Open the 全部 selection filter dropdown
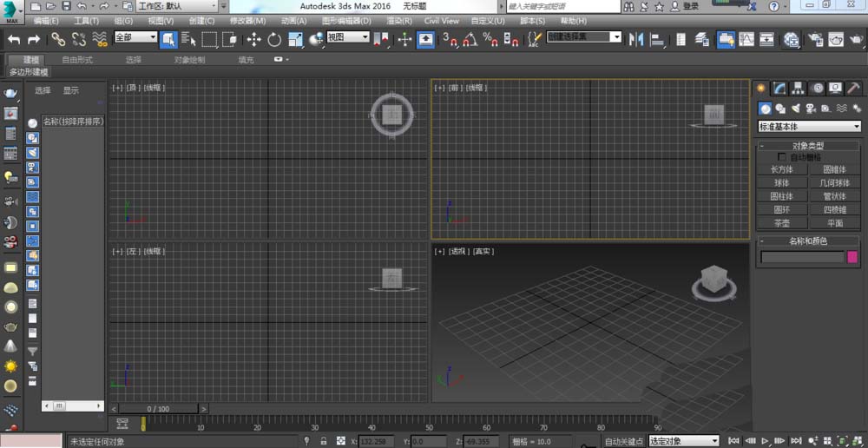Viewport: 868px width, 448px height. [x=135, y=37]
